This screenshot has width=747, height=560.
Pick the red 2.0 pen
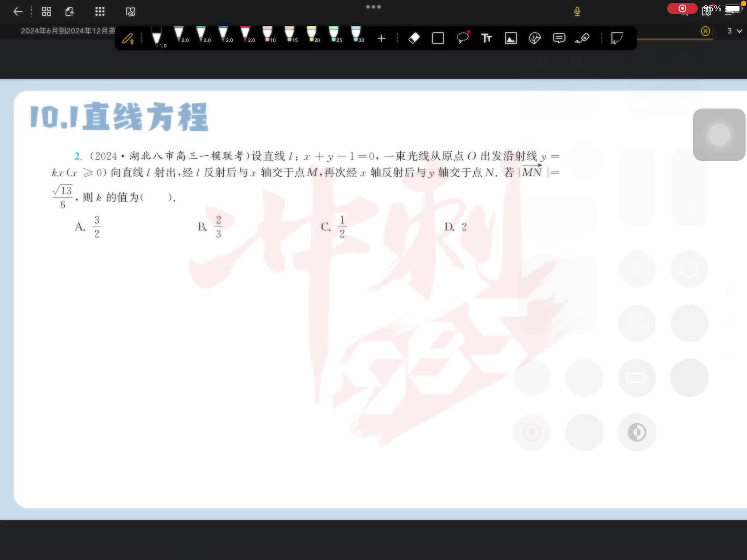246,35
